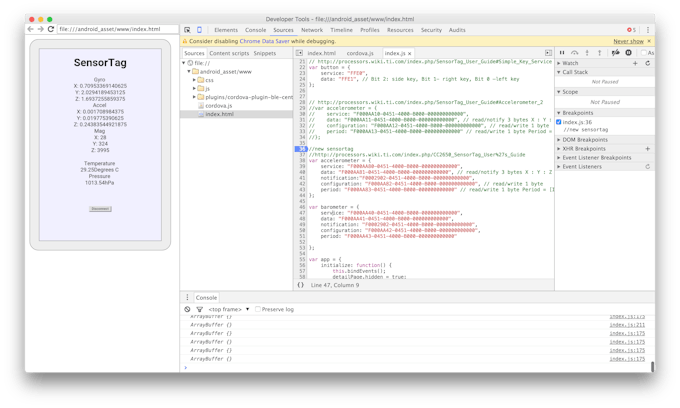Open the DevTools three-dot menu
680x408 pixels.
648,30
